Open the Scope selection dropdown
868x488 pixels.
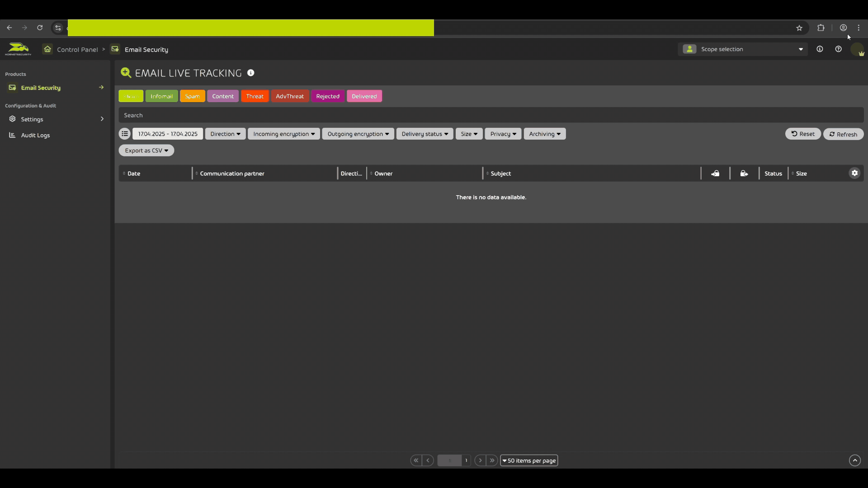[x=743, y=49]
